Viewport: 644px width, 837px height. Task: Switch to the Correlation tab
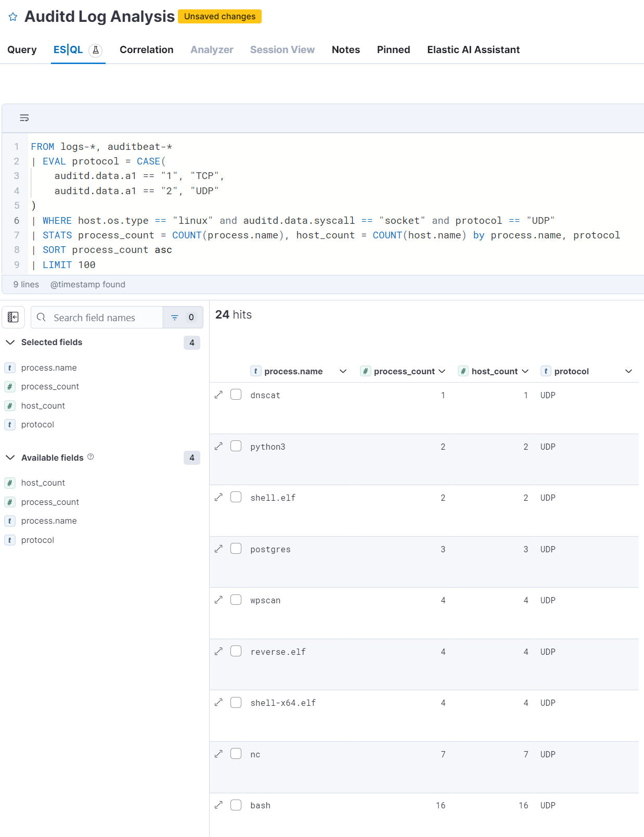(x=146, y=50)
